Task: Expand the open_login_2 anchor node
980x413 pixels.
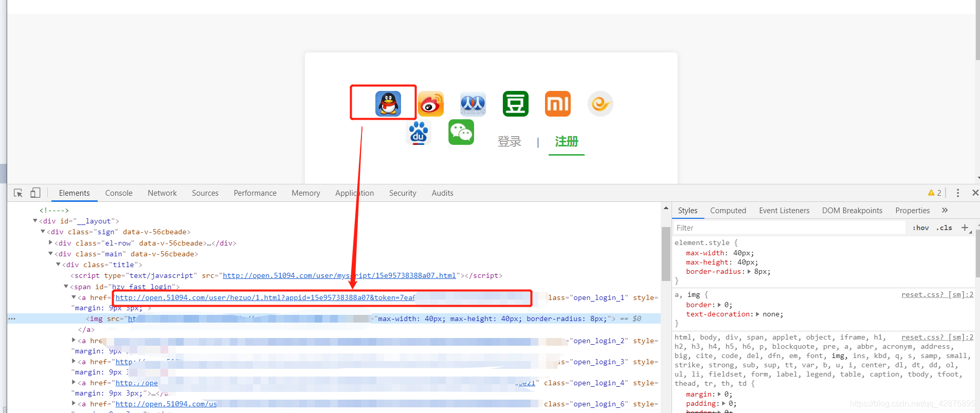Action: click(74, 340)
